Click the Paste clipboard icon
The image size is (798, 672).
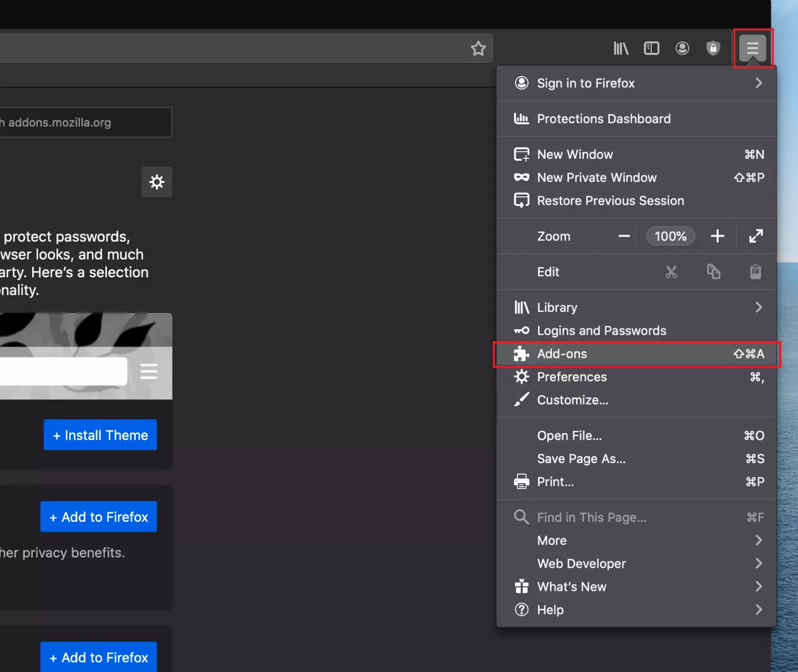pyautogui.click(x=756, y=272)
